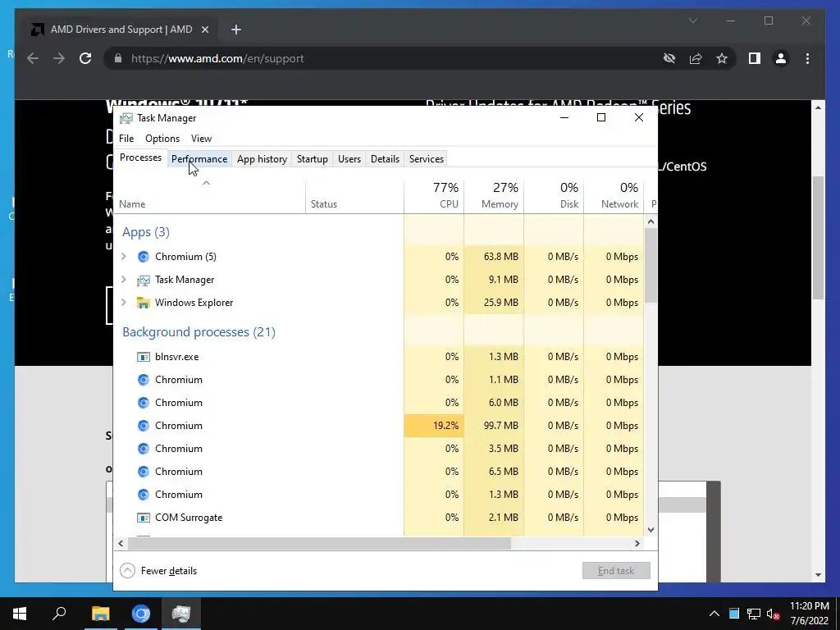Click the End task button

tap(616, 571)
